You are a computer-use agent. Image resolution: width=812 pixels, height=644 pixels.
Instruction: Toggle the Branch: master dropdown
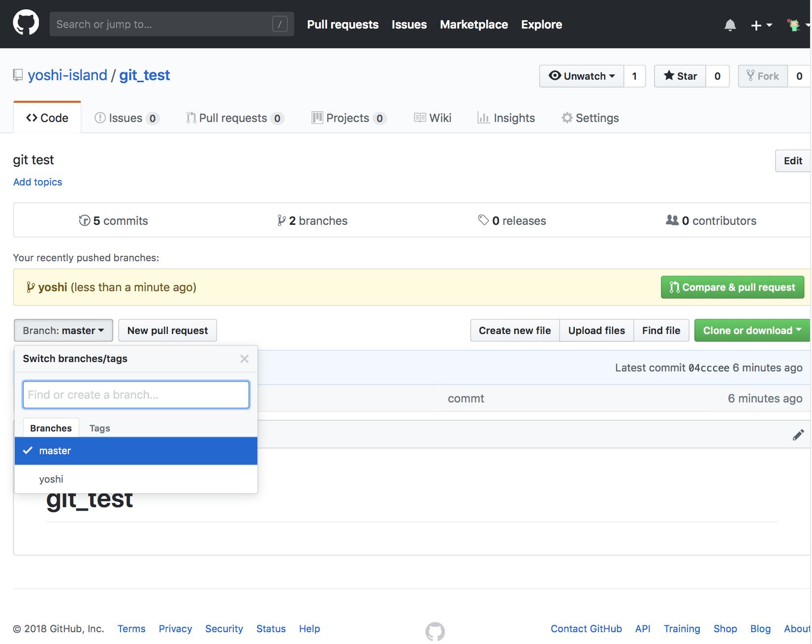[x=63, y=331]
